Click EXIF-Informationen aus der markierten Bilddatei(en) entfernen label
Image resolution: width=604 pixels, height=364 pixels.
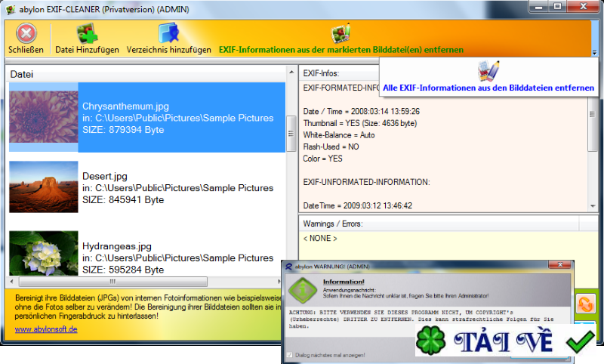pyautogui.click(x=341, y=50)
